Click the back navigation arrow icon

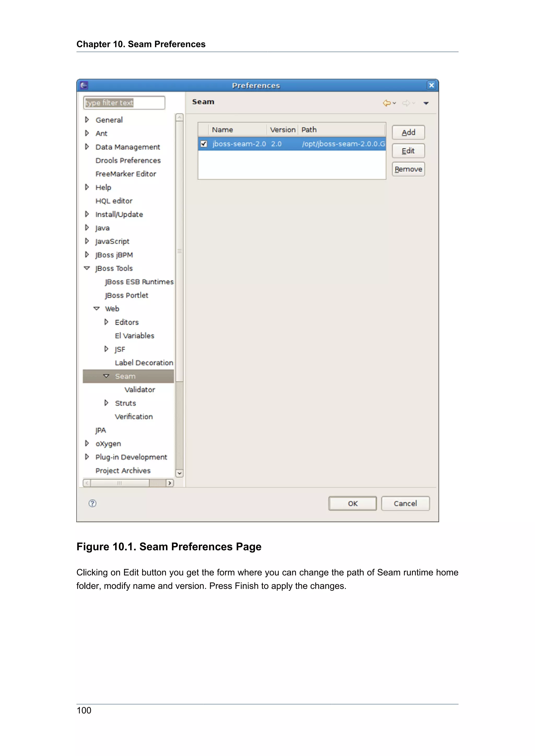coord(387,103)
